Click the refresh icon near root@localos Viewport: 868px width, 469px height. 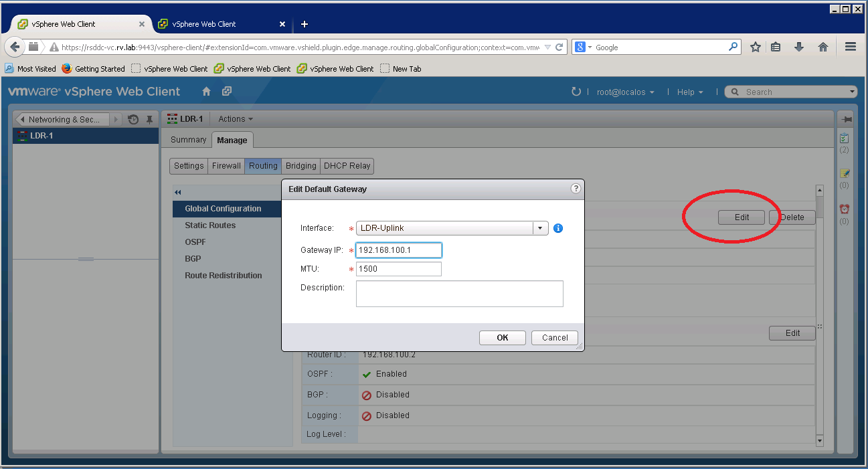[x=576, y=92]
